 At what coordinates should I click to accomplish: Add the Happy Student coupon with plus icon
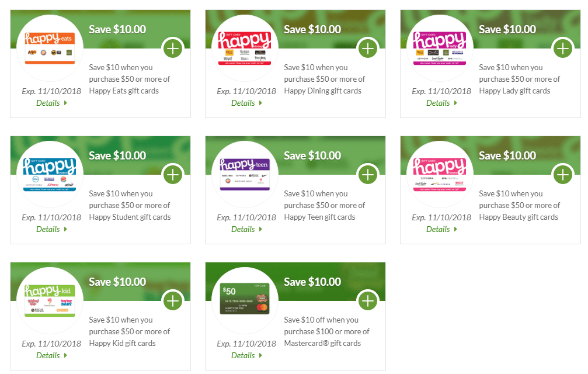(x=173, y=175)
